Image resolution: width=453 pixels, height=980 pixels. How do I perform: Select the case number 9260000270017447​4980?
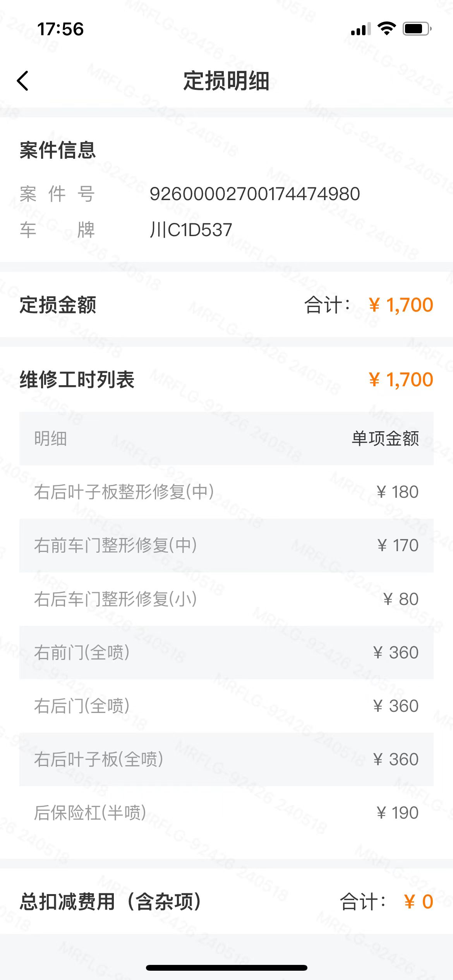tap(255, 194)
